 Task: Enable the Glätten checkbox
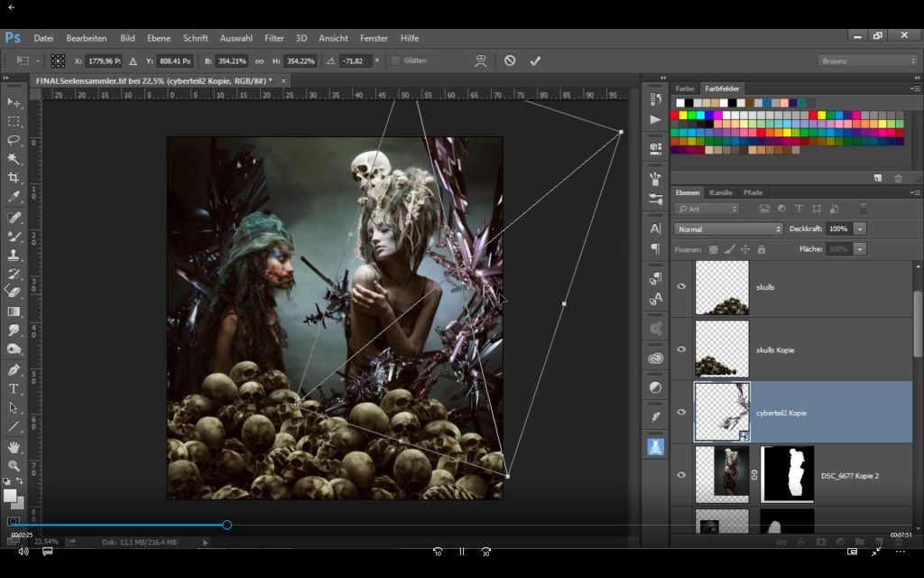point(395,61)
